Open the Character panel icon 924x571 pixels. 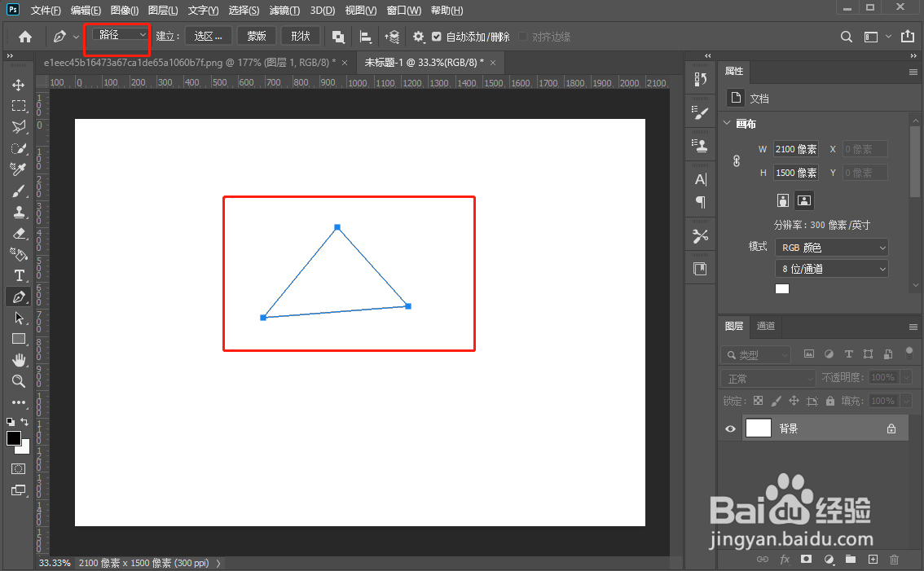click(x=700, y=179)
